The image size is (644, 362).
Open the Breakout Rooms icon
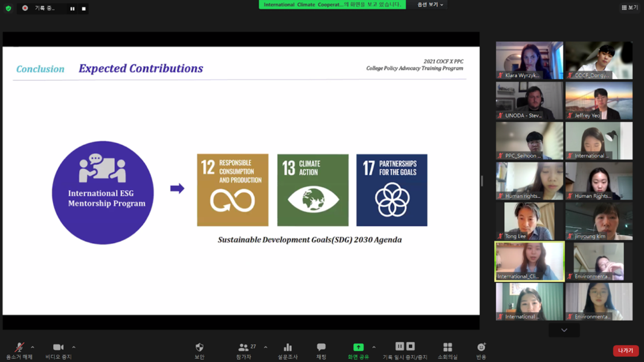click(x=447, y=348)
